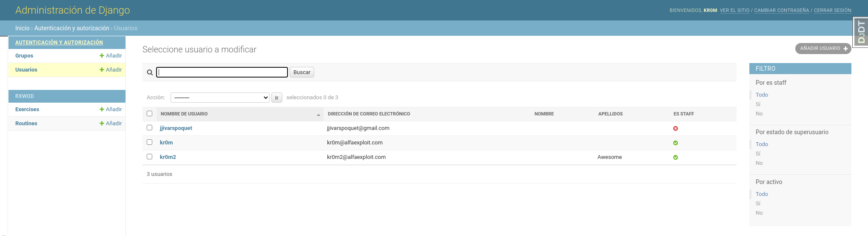Click the plus icon next to Grupos

[x=102, y=56]
